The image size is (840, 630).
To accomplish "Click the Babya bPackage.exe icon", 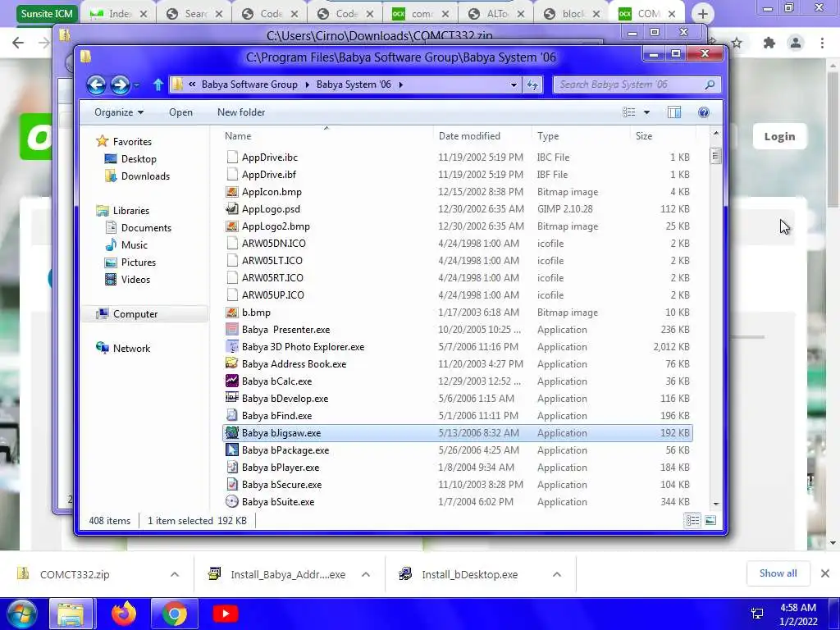I will [x=231, y=450].
